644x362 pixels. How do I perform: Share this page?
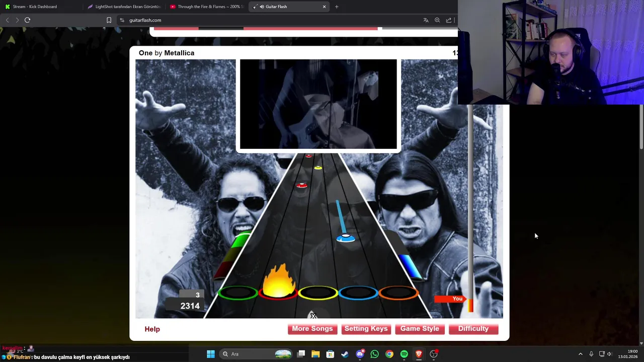(x=449, y=20)
